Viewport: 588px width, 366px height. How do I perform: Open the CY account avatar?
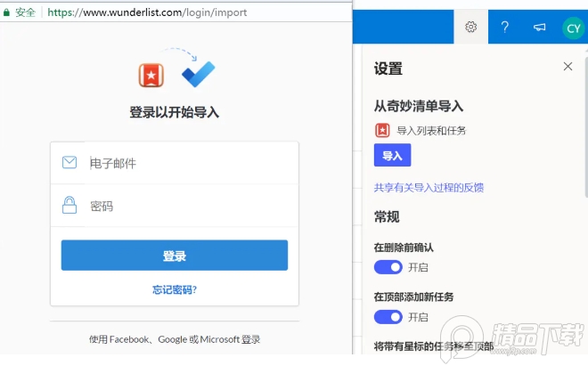(572, 28)
